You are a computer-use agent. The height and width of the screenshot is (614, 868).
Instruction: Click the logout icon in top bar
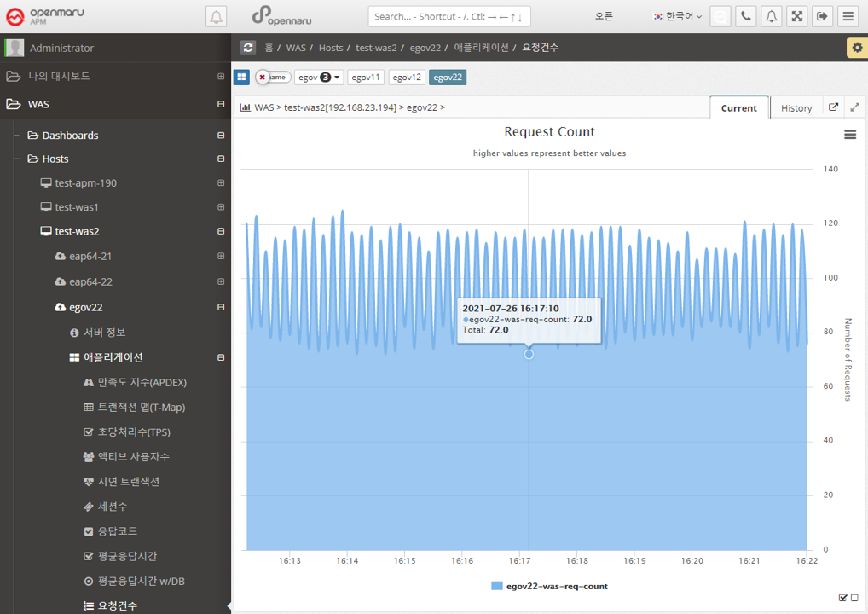[x=822, y=16]
